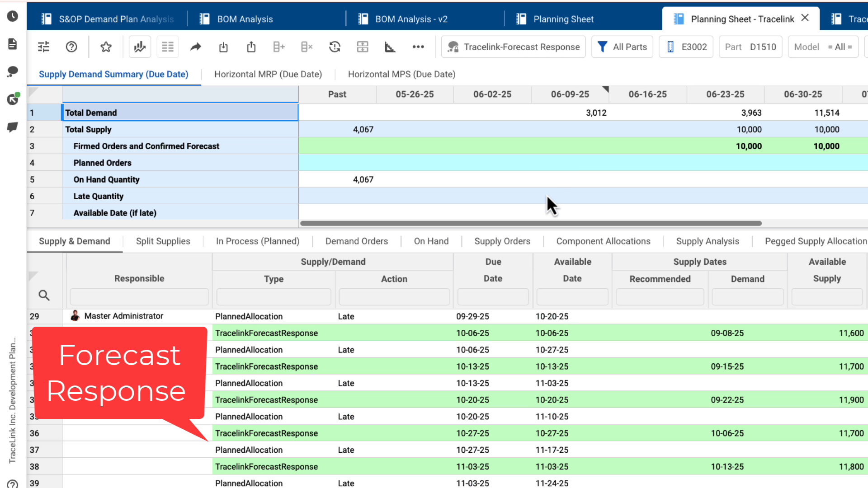Star this planning sheet as favorite
868x488 pixels.
pyautogui.click(x=106, y=47)
